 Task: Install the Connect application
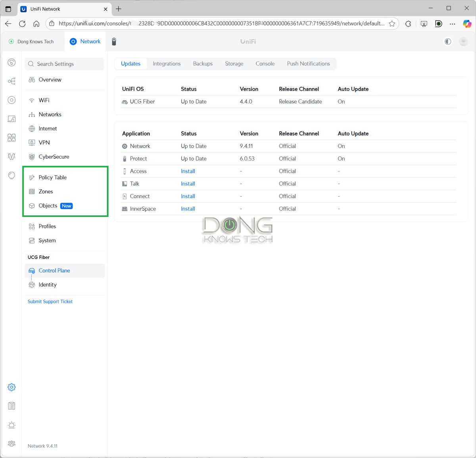(188, 196)
